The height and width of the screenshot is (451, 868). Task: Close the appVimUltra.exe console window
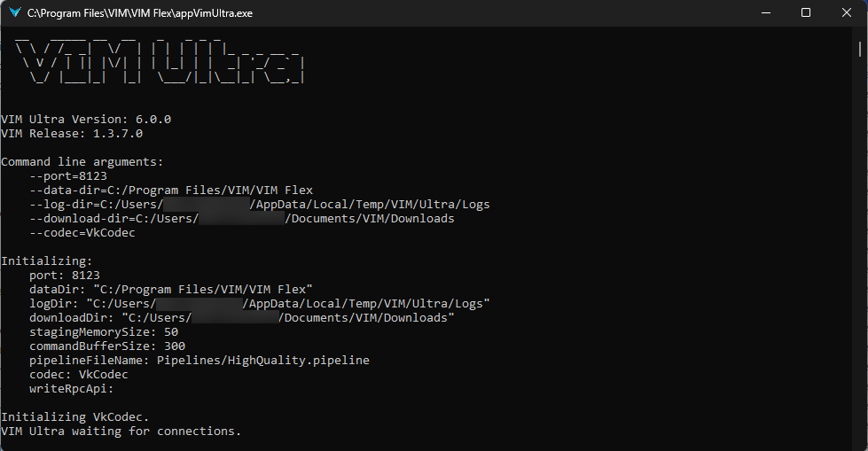[847, 12]
